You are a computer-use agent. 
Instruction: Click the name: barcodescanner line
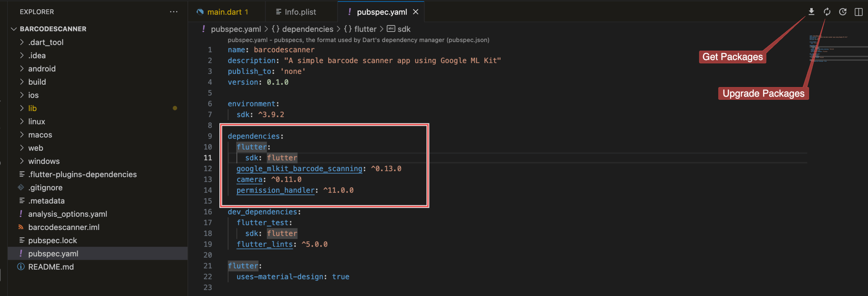(x=271, y=49)
